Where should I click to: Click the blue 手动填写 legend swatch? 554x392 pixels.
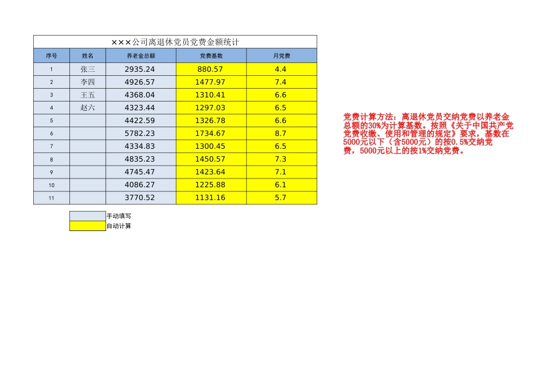(x=85, y=215)
